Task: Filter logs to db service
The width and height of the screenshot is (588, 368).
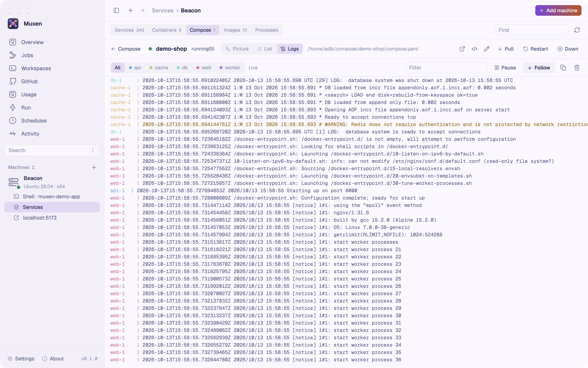Action: pos(183,68)
